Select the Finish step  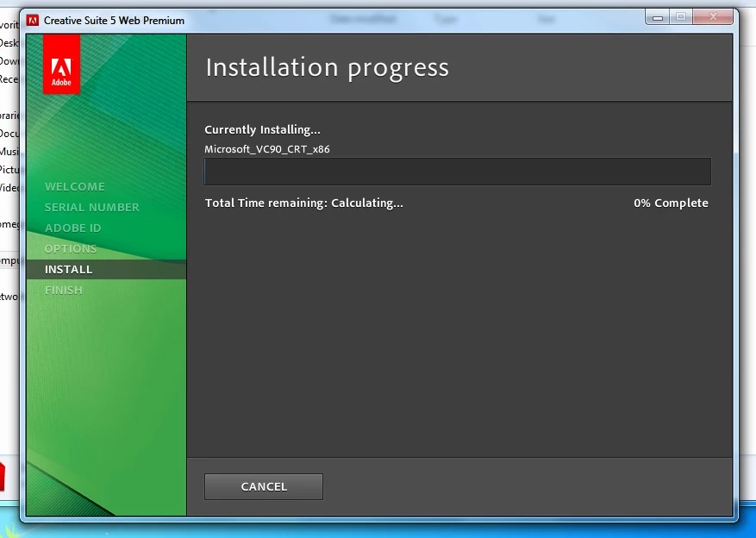tap(64, 291)
